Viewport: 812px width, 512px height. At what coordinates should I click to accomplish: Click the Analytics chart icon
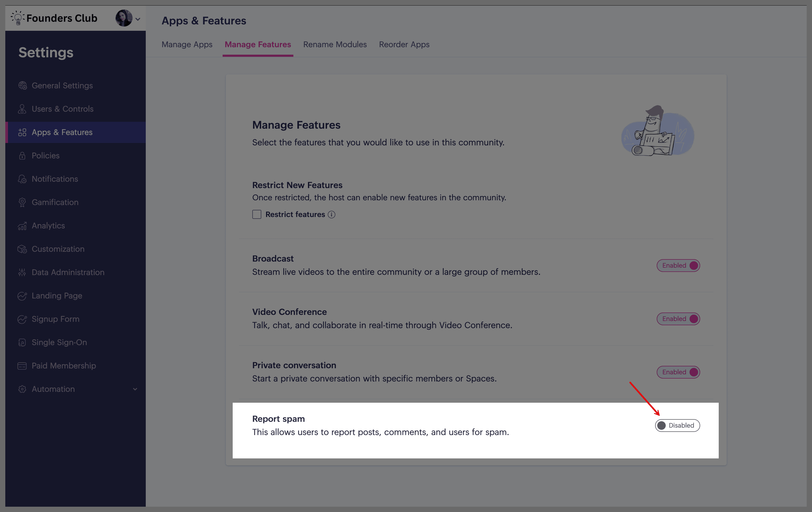tap(22, 226)
